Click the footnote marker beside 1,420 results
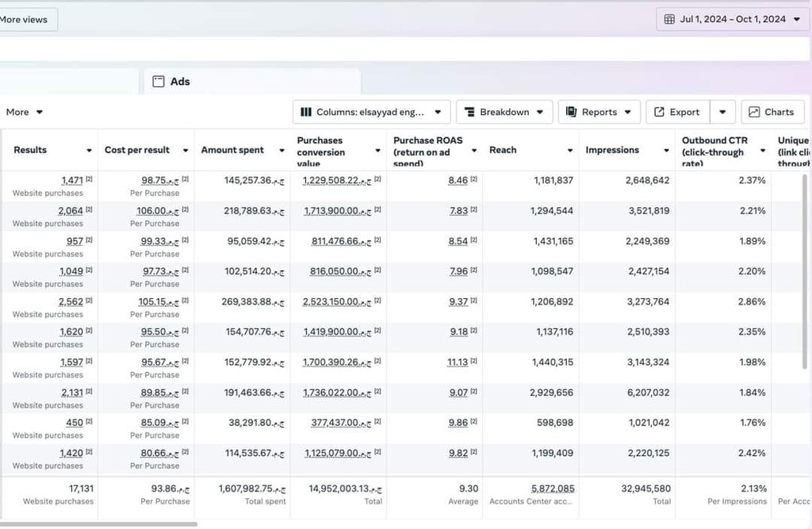Screen dimensions: 812x529 (89, 452)
